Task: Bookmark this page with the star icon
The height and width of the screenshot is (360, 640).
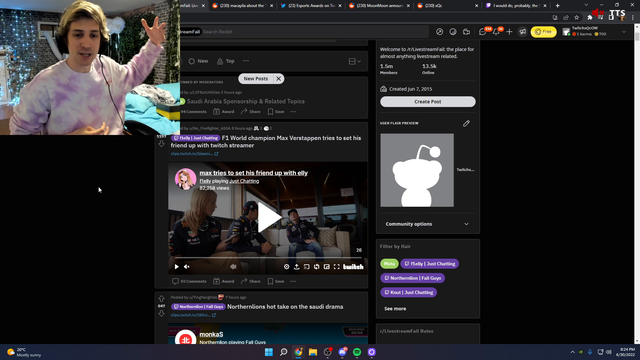Action: pyautogui.click(x=576, y=18)
